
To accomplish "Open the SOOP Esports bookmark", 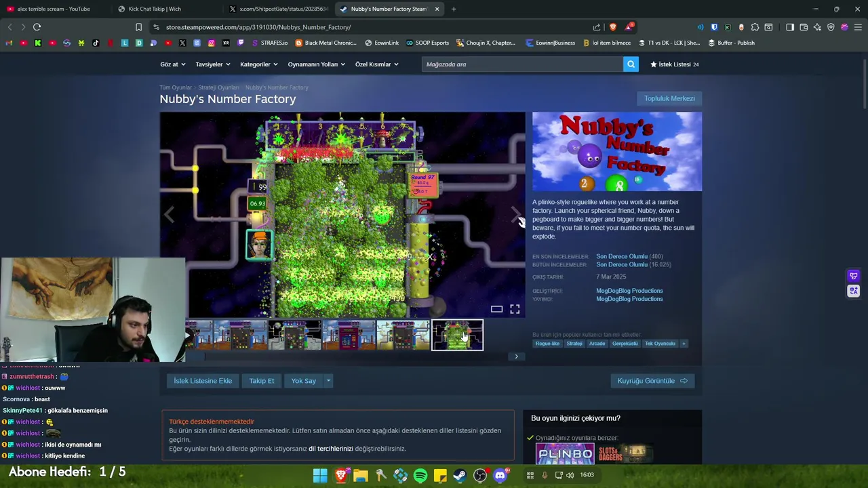I will pos(427,43).
